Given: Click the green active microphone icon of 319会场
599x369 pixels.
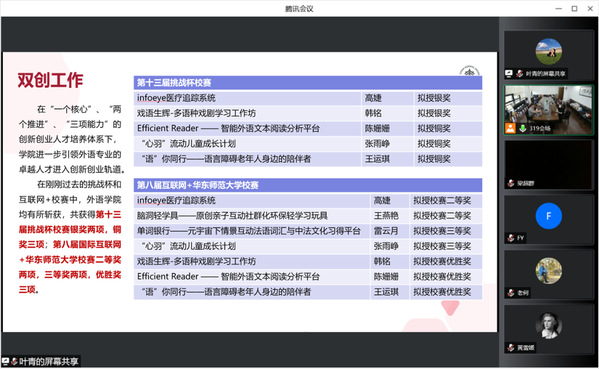Looking at the screenshot, I should click(x=523, y=128).
